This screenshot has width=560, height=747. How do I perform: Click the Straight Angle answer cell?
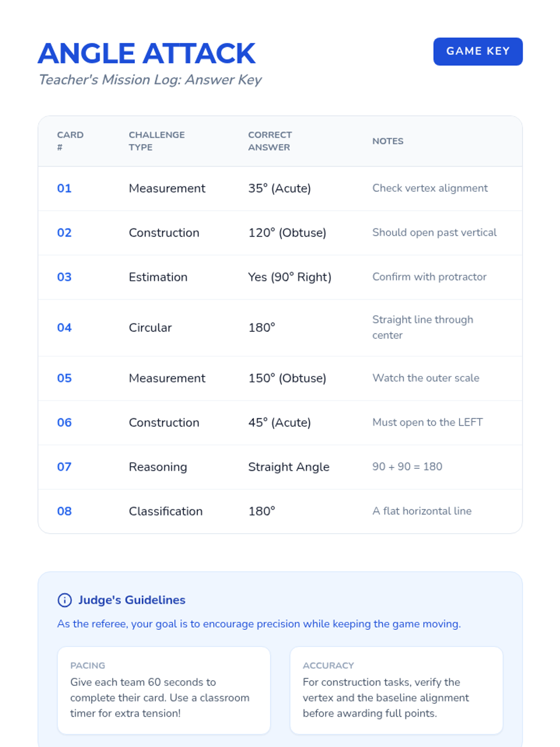click(x=288, y=467)
